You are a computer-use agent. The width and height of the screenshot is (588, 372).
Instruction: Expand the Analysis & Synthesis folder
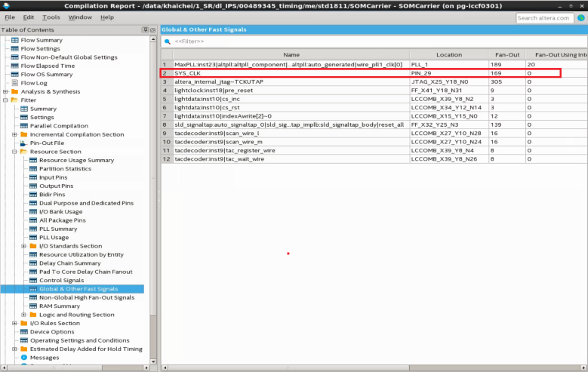click(5, 91)
